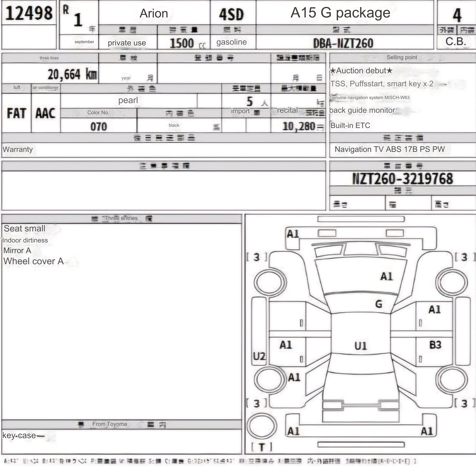The image size is (476, 466).
Task: Select the Color No. 070 value
Action: (99, 127)
